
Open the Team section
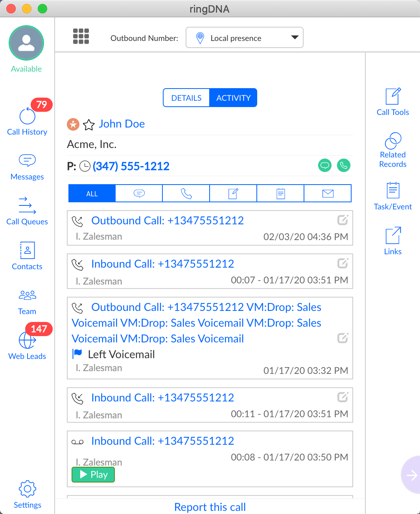pos(27,302)
